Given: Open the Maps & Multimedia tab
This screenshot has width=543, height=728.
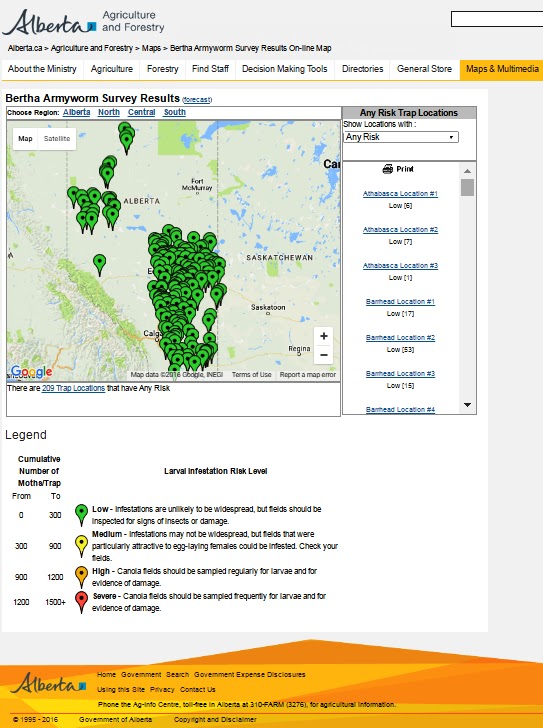Looking at the screenshot, I should tap(502, 69).
